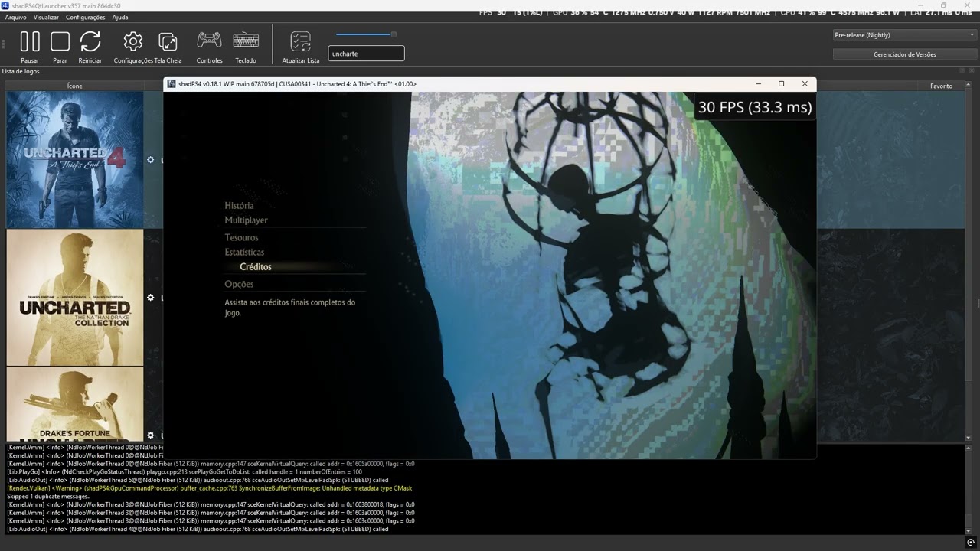Click the gear icon beside Uncharted 4 cover
The height and width of the screenshot is (551, 980).
tap(151, 160)
